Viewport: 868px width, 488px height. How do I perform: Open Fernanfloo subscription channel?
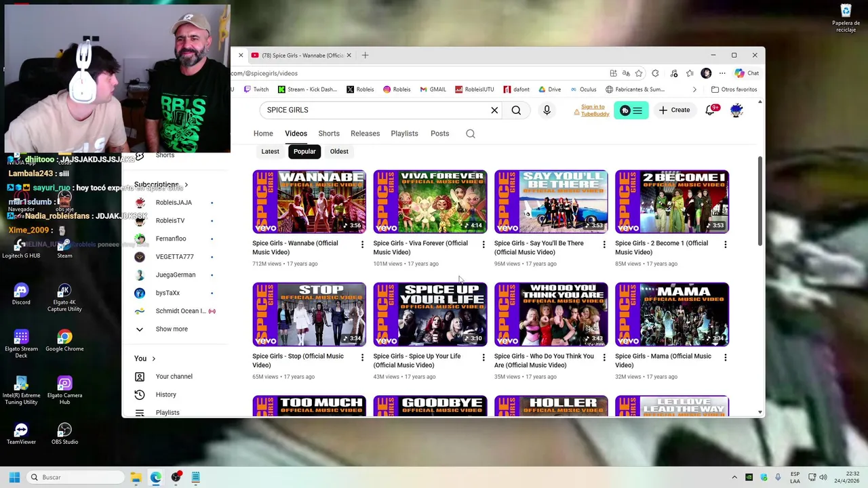tap(170, 239)
